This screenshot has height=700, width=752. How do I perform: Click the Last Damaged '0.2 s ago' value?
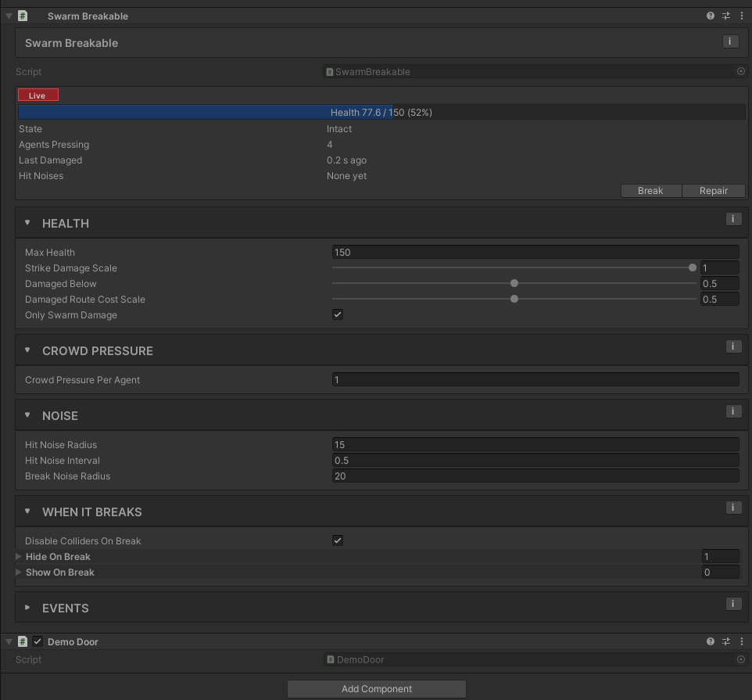click(x=346, y=160)
